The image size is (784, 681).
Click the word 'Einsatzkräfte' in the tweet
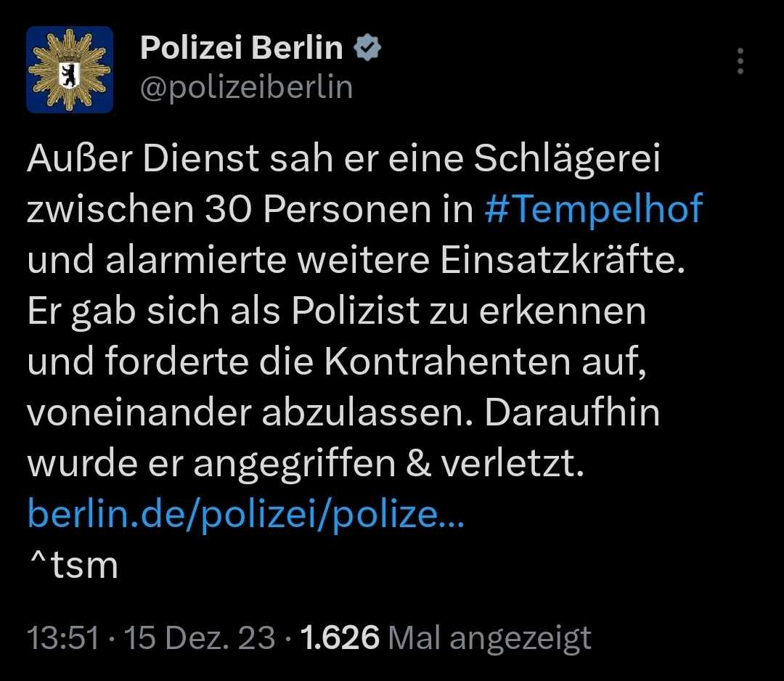click(569, 261)
